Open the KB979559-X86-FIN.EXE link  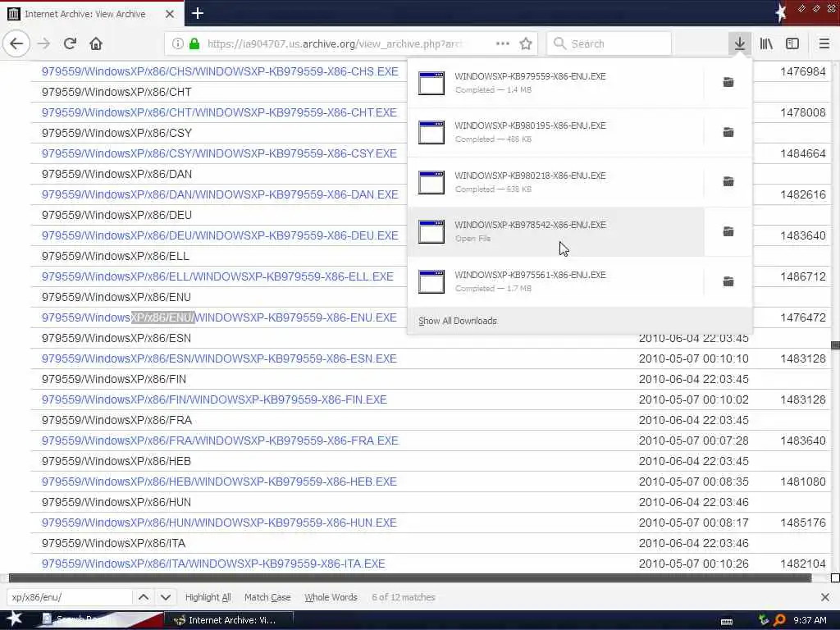(x=214, y=399)
